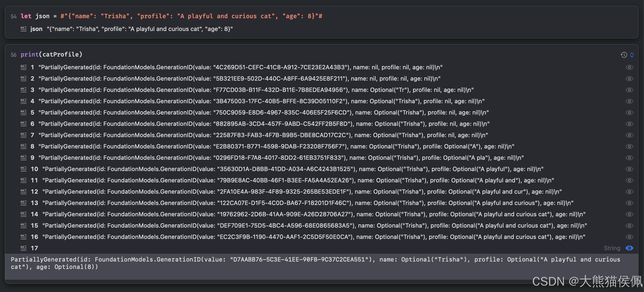Click the result lines icon on row 17
This screenshot has height=292, width=644.
pyautogui.click(x=23, y=248)
